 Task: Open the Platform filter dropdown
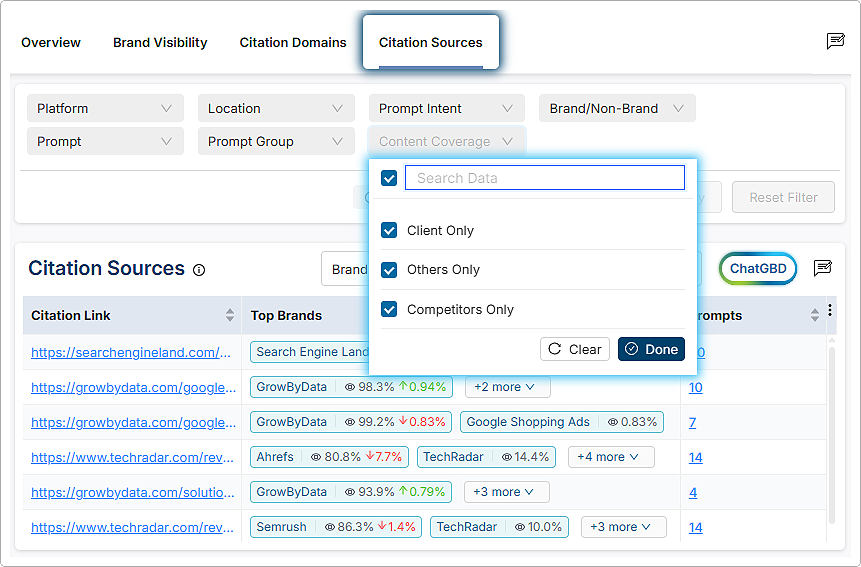tap(105, 108)
